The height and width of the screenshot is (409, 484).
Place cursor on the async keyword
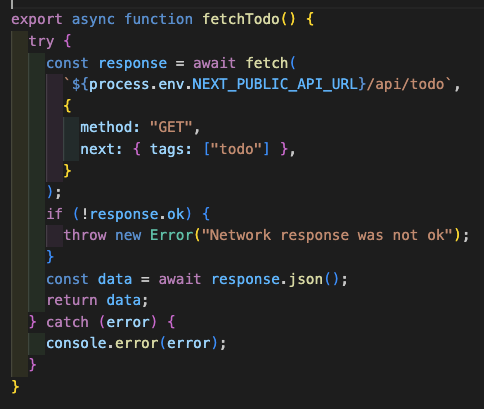tap(93, 20)
